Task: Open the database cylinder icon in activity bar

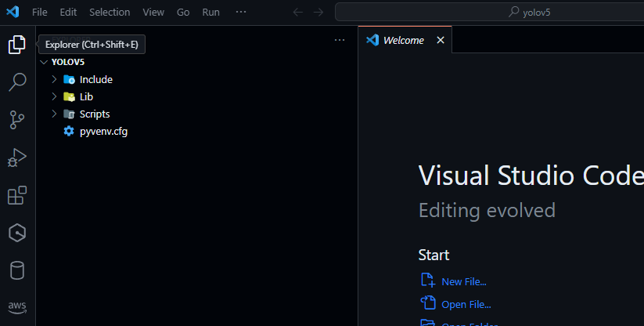Action: point(17,270)
